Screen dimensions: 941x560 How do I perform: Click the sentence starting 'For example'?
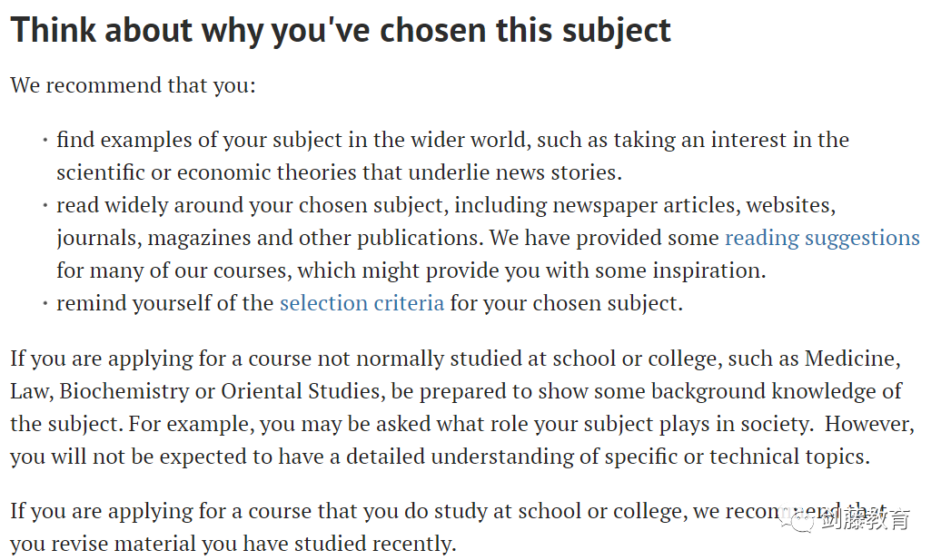click(471, 424)
